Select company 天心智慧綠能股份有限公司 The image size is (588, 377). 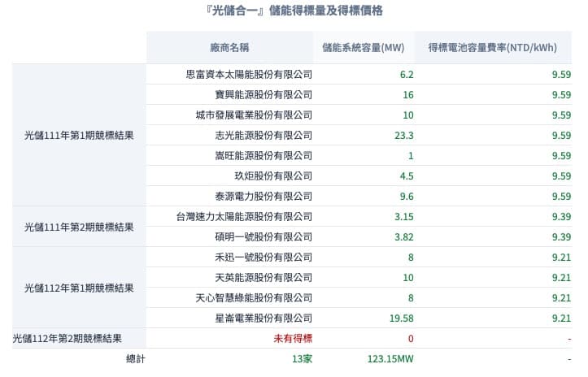click(254, 298)
